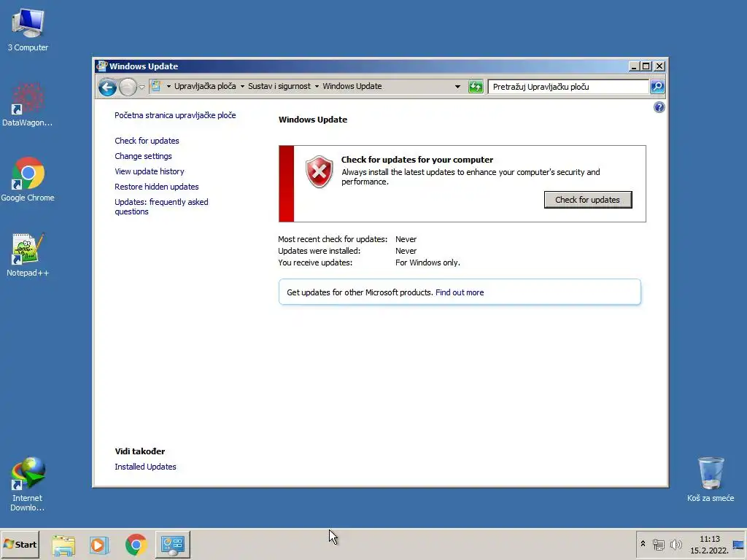Open Installed Updates link
The height and width of the screenshot is (560, 747).
(x=145, y=467)
